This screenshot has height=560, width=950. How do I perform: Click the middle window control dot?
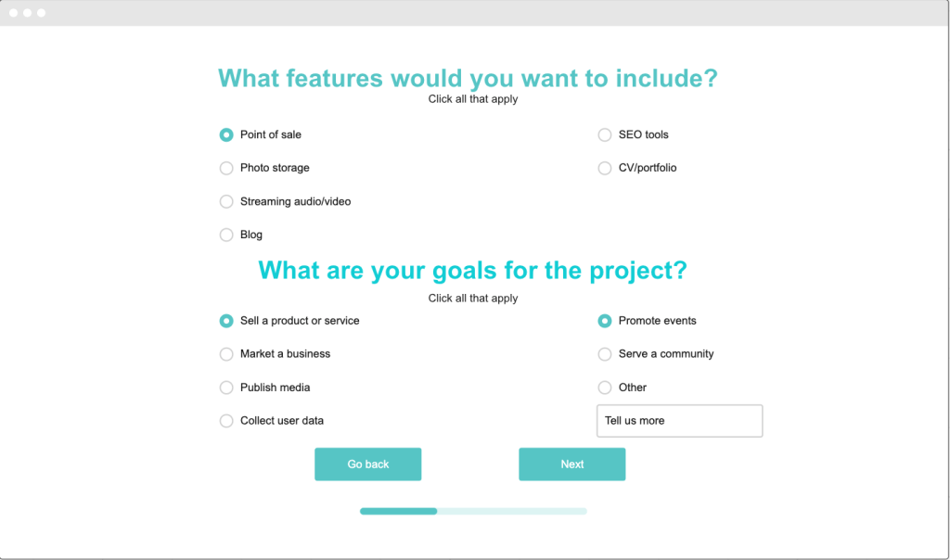point(28,13)
